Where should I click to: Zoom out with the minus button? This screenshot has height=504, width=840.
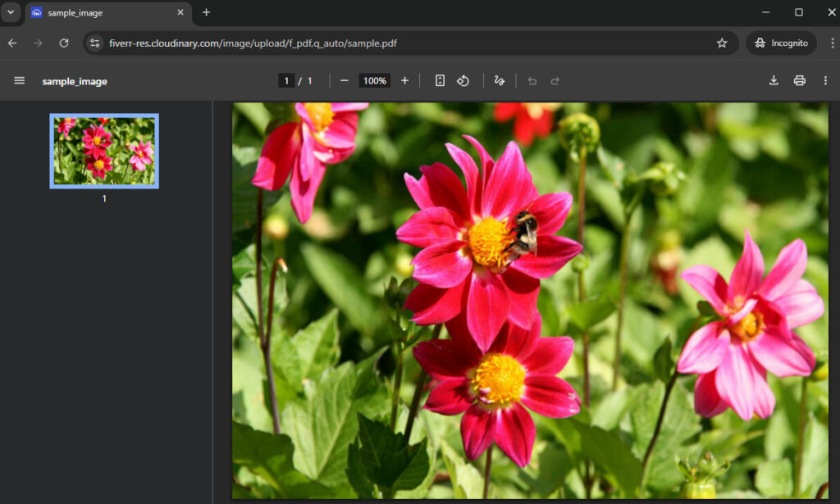tap(345, 80)
